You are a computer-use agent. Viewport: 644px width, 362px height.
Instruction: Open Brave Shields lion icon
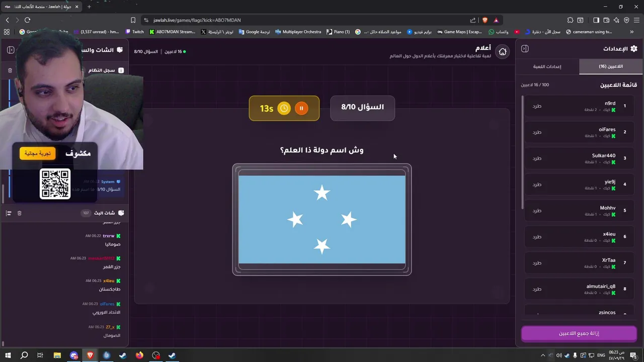point(485,20)
